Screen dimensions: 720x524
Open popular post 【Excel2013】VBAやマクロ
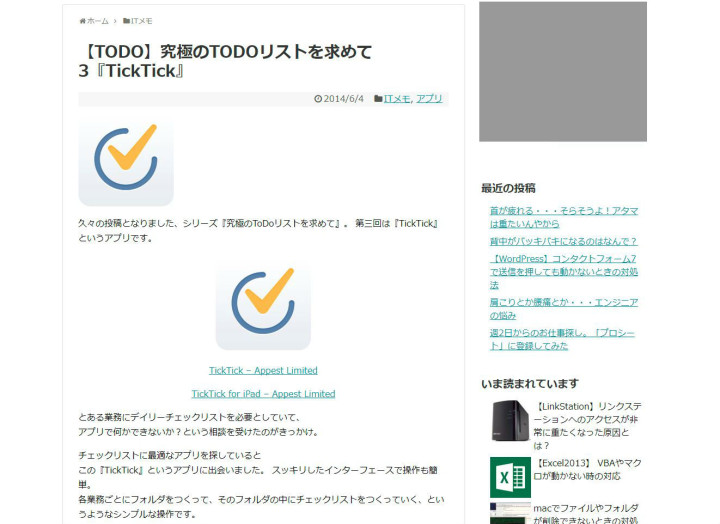587,469
